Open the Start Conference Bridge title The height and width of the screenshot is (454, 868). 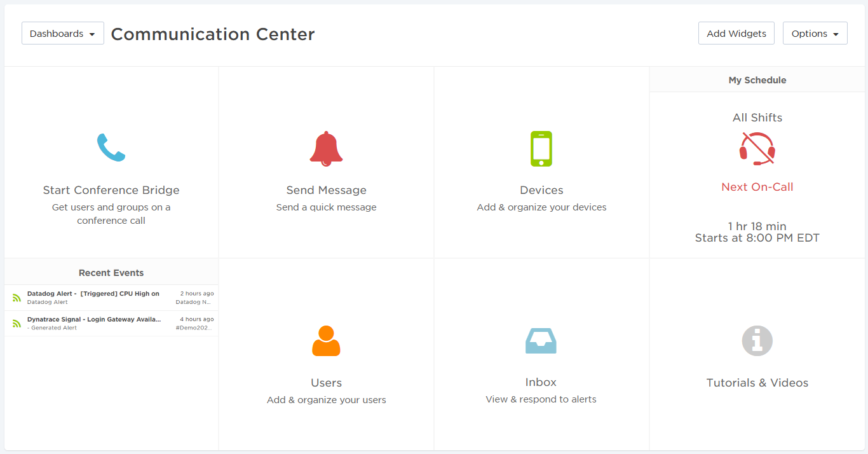111,190
